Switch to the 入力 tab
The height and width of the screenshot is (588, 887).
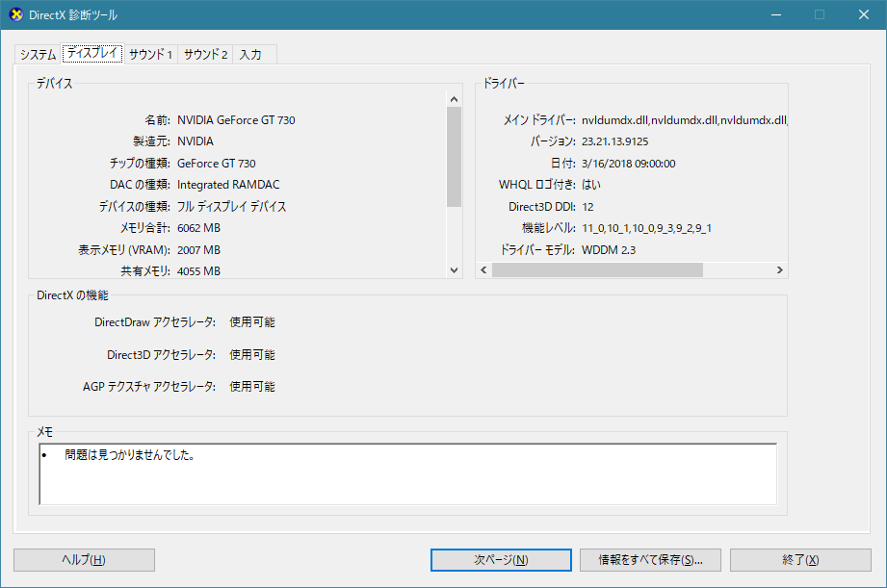[251, 55]
